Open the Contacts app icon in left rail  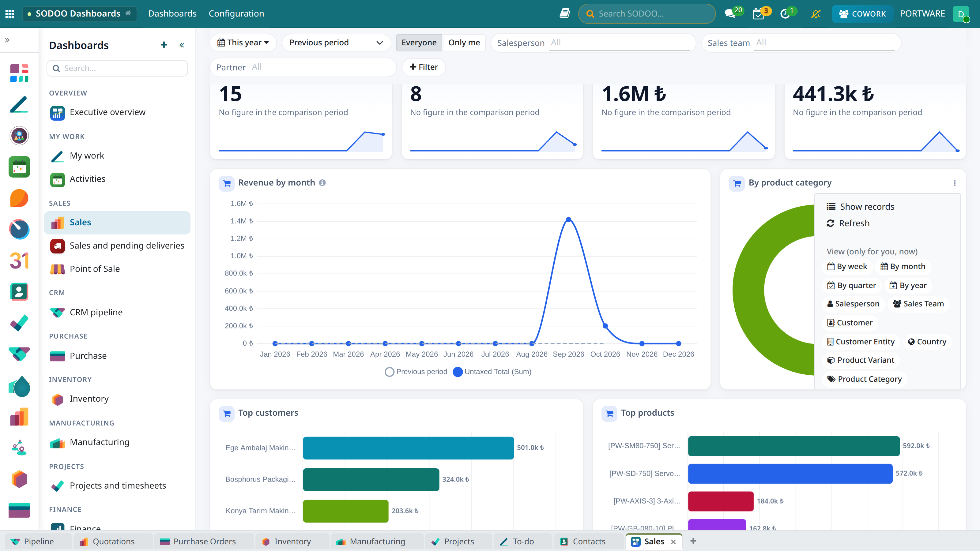19,292
